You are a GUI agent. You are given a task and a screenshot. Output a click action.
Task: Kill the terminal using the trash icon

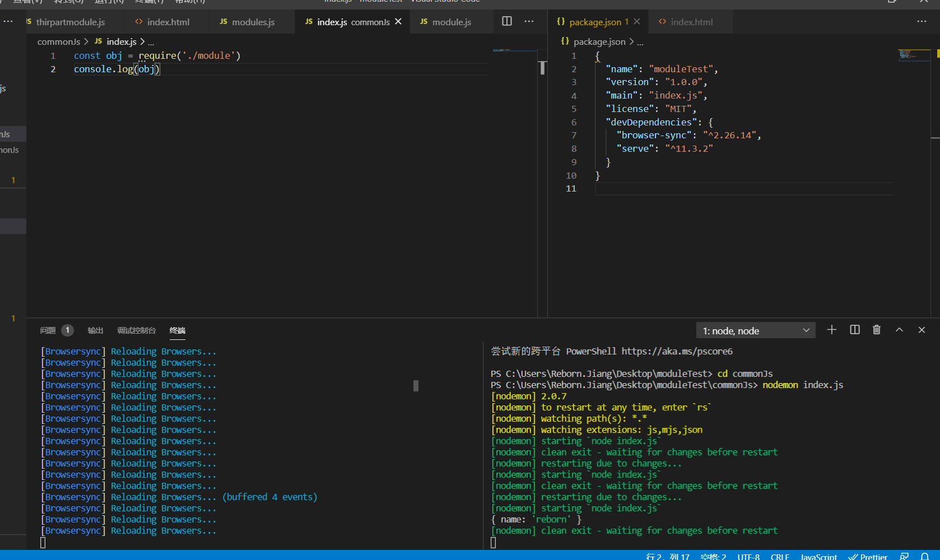pos(876,330)
